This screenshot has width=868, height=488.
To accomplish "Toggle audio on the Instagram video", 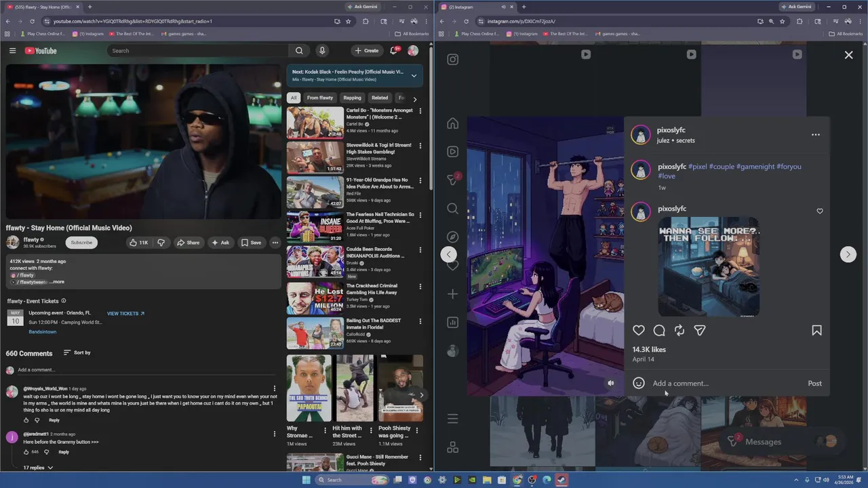I will click(610, 383).
